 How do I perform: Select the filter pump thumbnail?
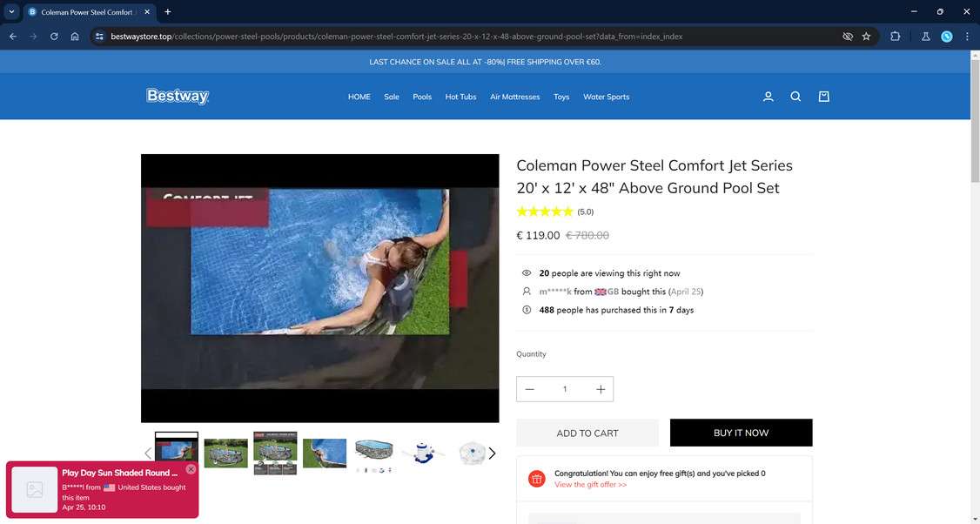click(423, 453)
